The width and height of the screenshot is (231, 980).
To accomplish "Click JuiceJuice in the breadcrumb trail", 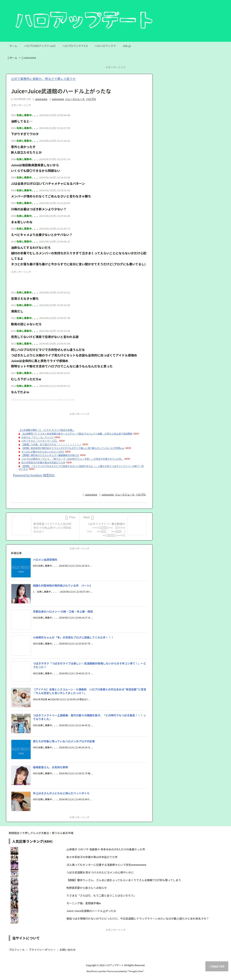I will pos(30,58).
